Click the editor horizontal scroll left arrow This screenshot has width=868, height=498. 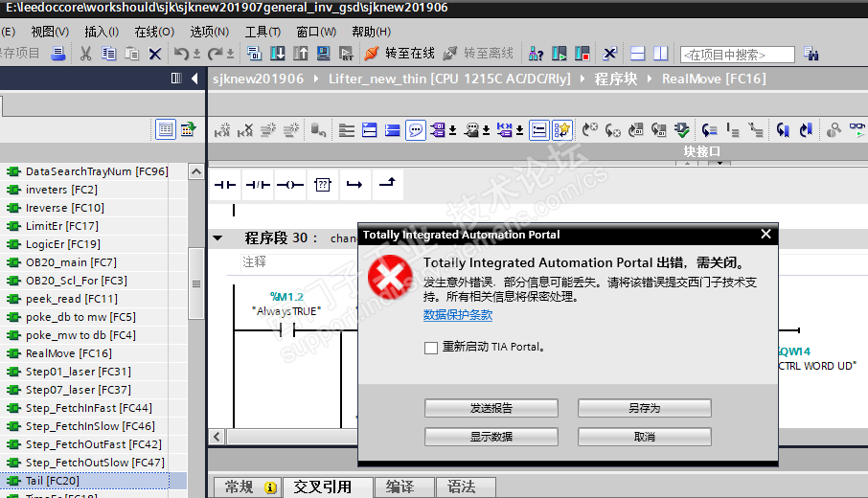click(x=217, y=437)
